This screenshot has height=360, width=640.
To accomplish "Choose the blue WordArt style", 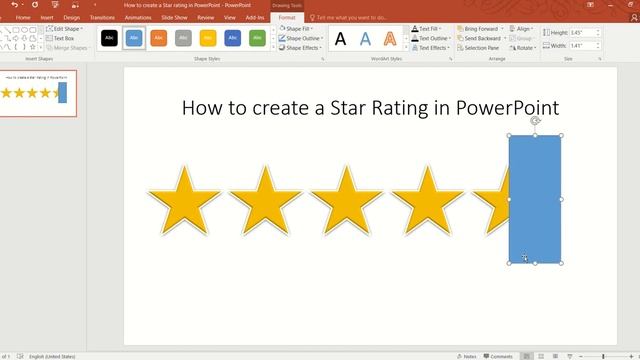I will (365, 39).
